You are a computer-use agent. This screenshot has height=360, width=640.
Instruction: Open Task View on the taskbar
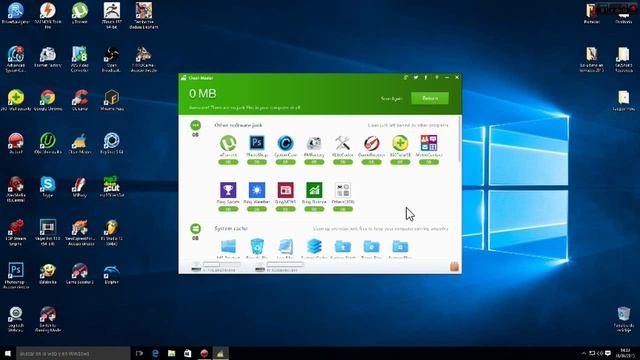tap(139, 353)
